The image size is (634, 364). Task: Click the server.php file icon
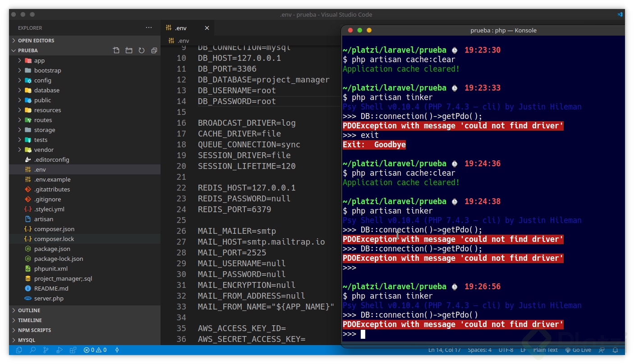(x=28, y=298)
